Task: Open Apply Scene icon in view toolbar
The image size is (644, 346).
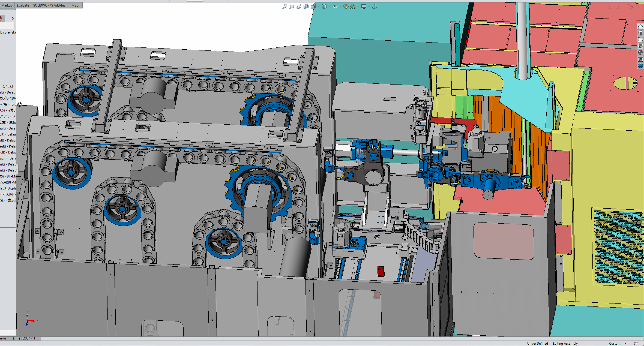Action: pyautogui.click(x=353, y=7)
